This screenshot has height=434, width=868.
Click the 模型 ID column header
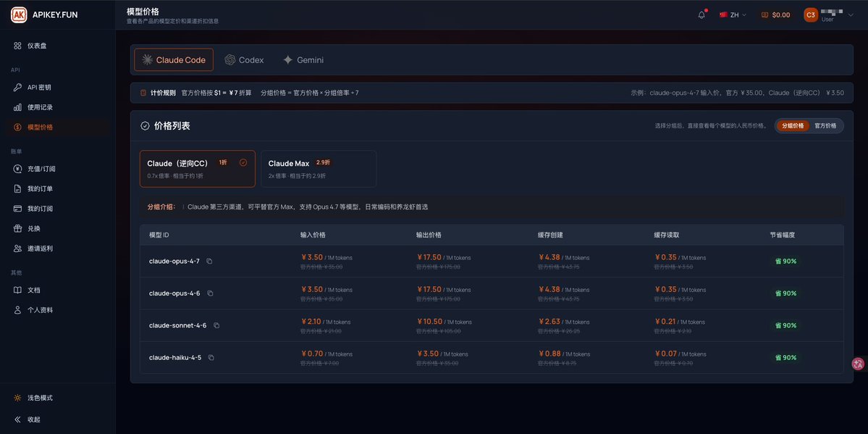[x=159, y=235]
